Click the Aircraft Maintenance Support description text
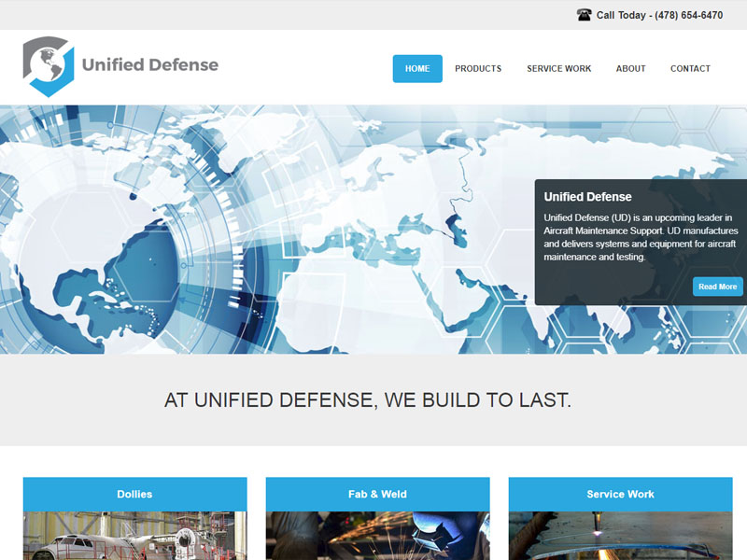 click(641, 237)
